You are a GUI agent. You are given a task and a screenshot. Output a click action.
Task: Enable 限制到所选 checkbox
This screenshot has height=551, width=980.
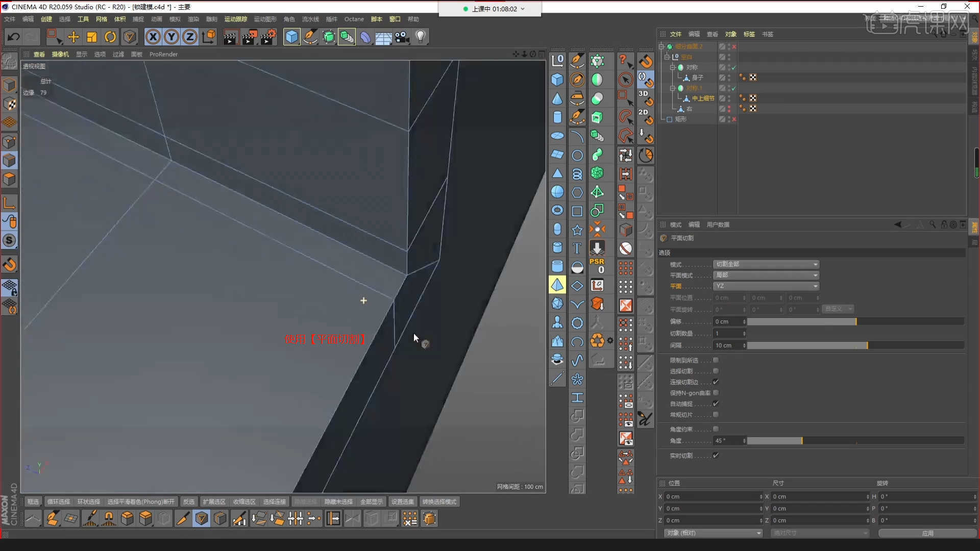pos(716,360)
